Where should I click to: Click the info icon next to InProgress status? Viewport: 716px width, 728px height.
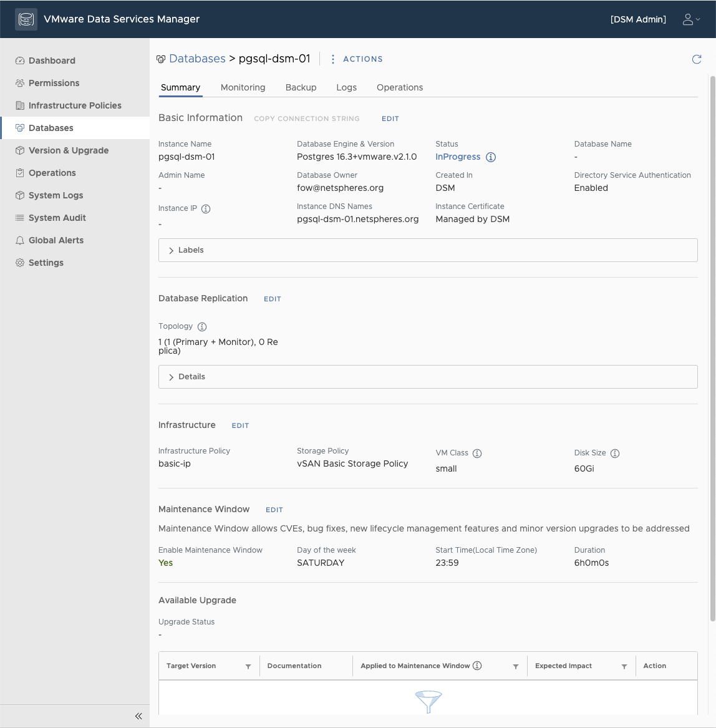491,157
